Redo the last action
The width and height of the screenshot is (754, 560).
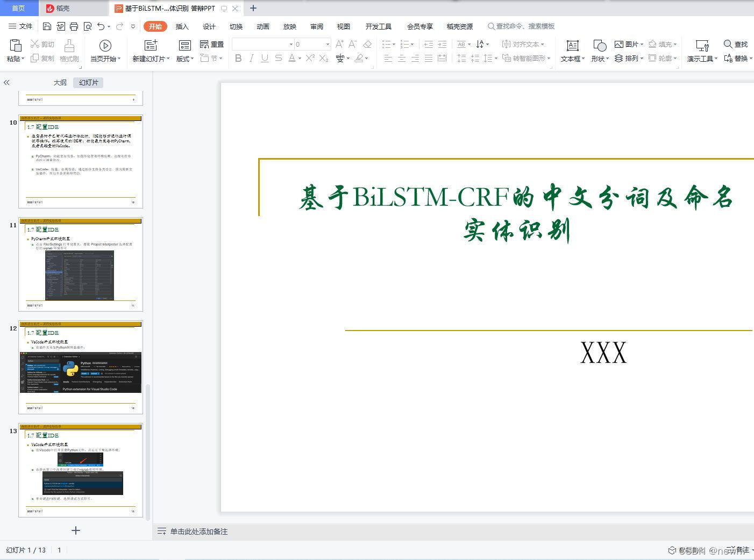point(119,26)
